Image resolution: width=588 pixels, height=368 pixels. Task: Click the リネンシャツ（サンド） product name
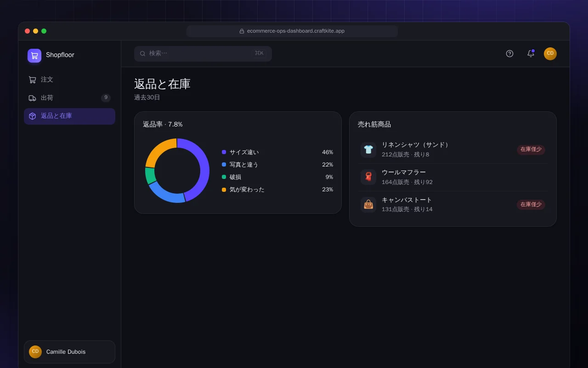(x=416, y=145)
